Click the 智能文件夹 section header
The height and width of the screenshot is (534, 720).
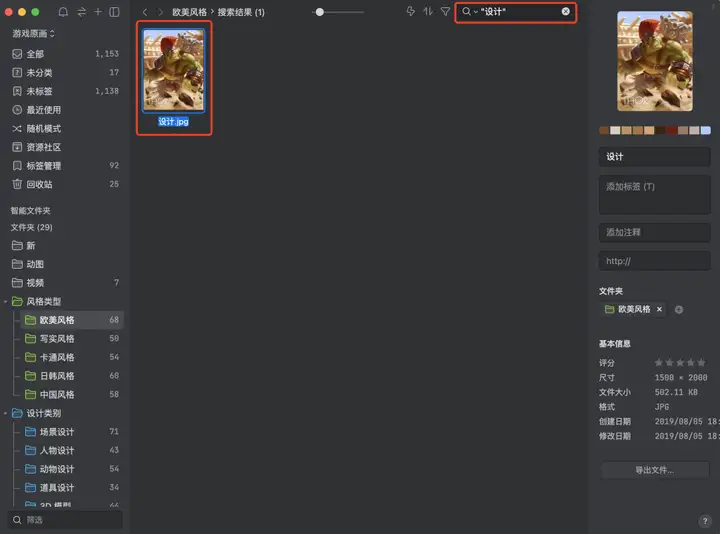tap(31, 211)
